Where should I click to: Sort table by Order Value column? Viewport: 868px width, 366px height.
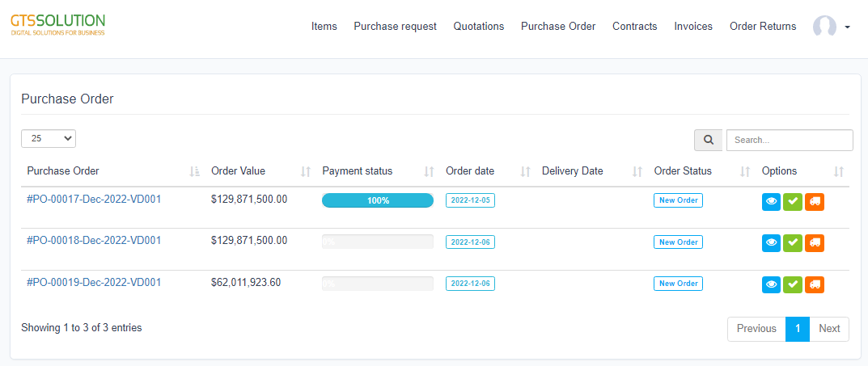pos(238,171)
